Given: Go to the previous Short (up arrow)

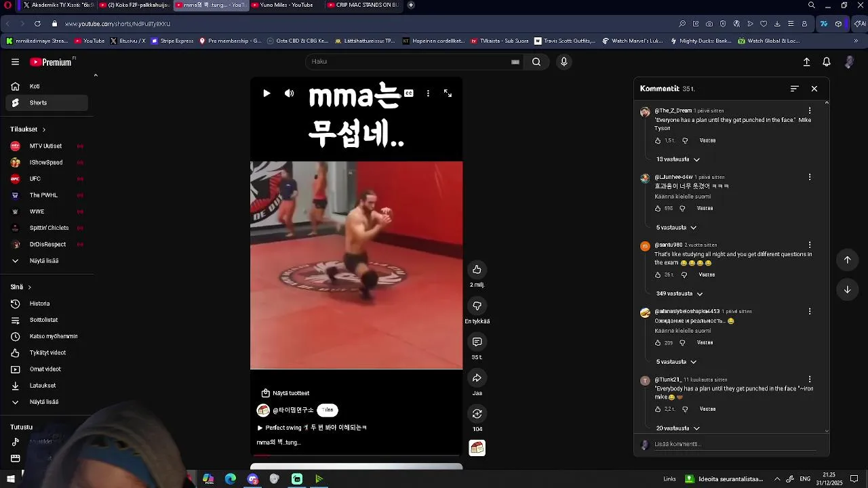Looking at the screenshot, I should tap(847, 260).
